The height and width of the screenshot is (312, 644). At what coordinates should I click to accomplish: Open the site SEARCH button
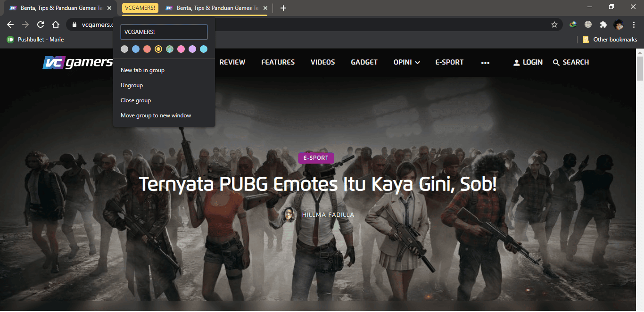(571, 62)
